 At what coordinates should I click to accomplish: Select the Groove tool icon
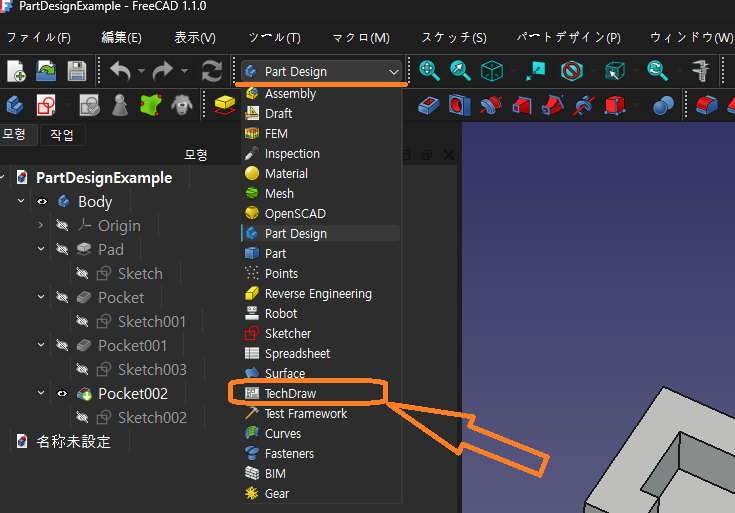click(x=491, y=105)
